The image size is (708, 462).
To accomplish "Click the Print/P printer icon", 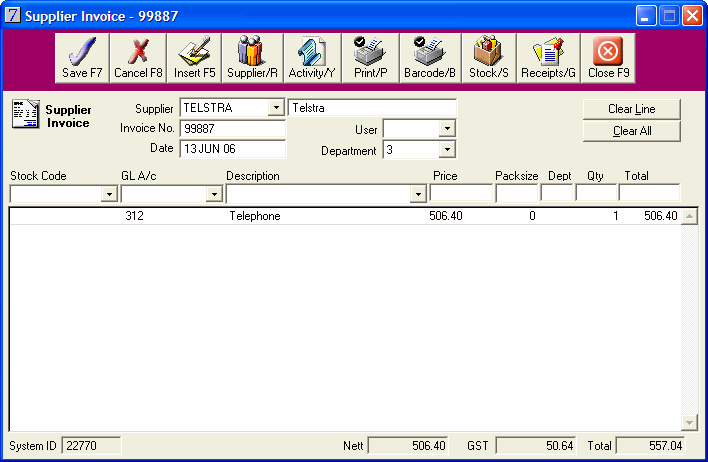I will [370, 51].
